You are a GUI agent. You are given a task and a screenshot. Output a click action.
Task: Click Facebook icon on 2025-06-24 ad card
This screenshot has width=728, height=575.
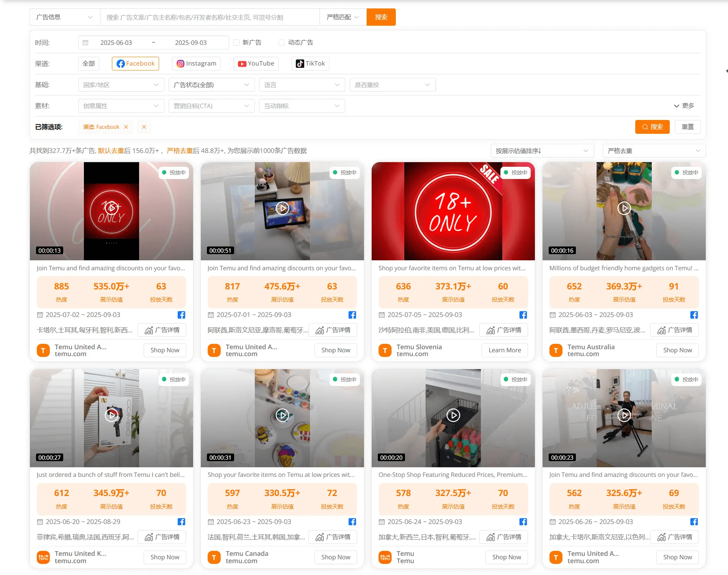tap(523, 522)
